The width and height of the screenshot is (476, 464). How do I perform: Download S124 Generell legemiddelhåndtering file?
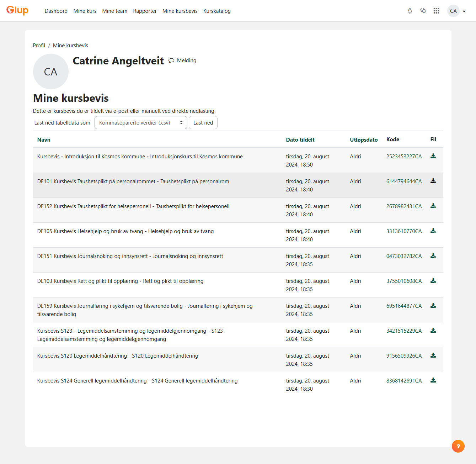pos(433,380)
